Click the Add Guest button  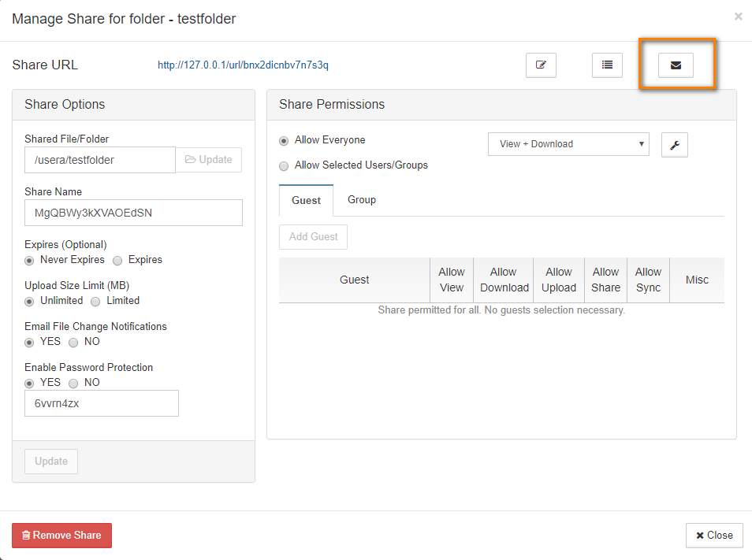313,236
